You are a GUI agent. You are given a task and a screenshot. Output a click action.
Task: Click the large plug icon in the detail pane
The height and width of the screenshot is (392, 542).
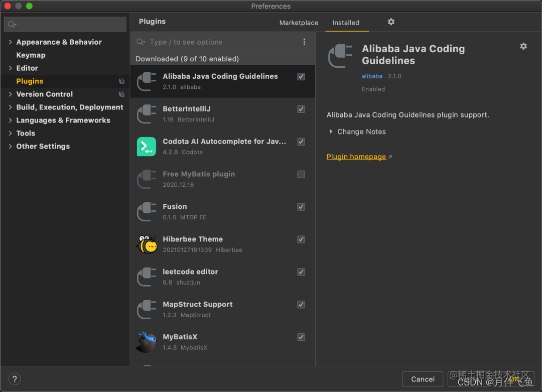click(340, 56)
